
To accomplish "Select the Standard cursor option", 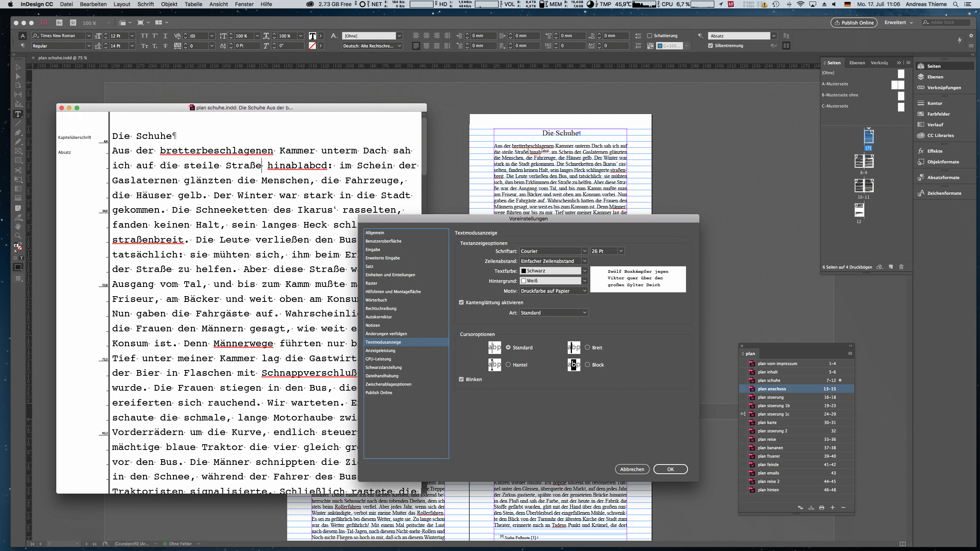I will pyautogui.click(x=508, y=347).
